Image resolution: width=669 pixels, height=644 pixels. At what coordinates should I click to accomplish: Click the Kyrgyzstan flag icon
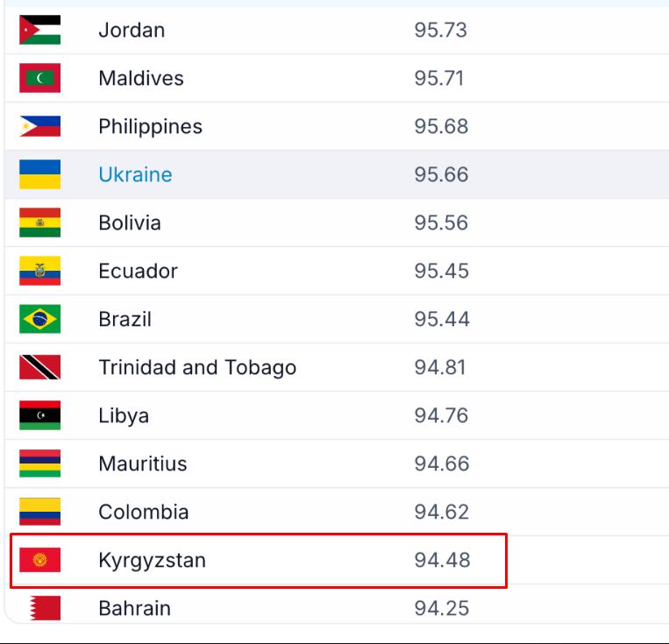point(39,560)
